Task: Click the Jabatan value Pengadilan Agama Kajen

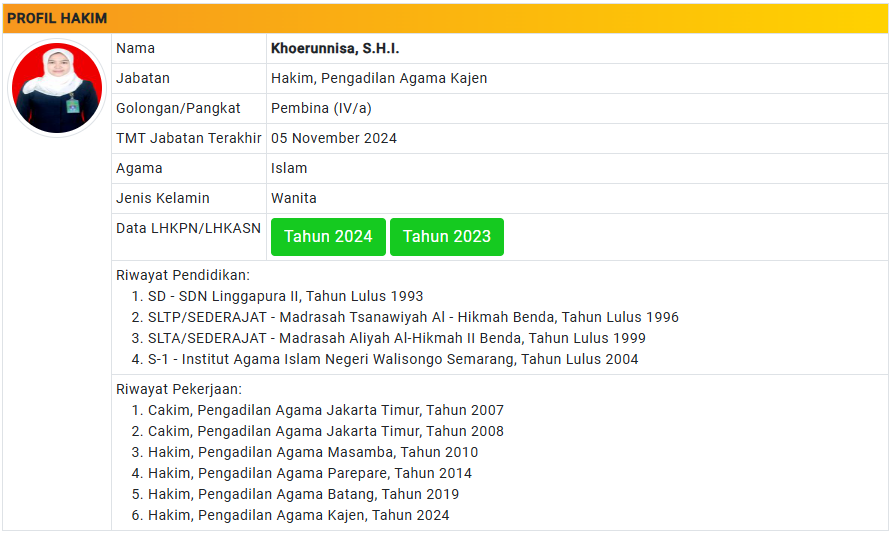Action: pos(379,78)
